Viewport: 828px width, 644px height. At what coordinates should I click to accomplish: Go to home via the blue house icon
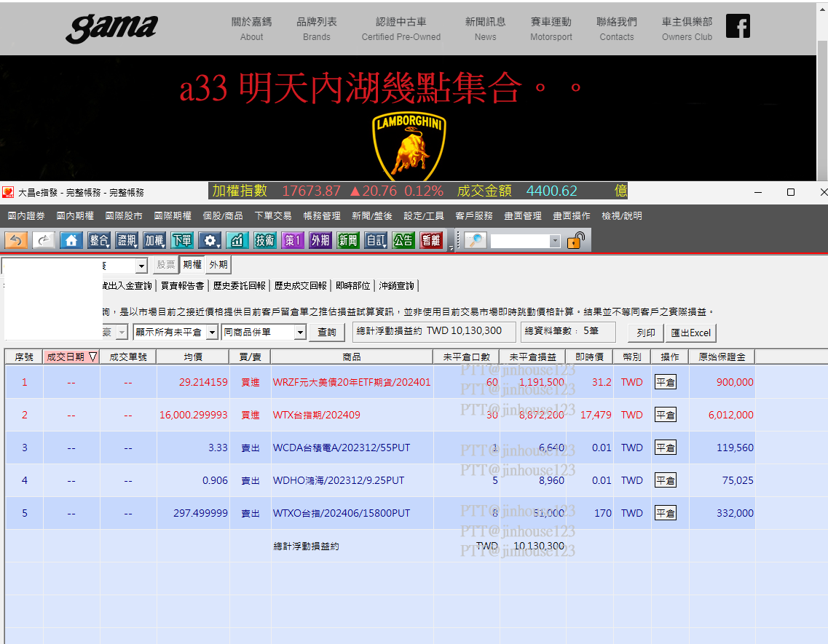71,241
